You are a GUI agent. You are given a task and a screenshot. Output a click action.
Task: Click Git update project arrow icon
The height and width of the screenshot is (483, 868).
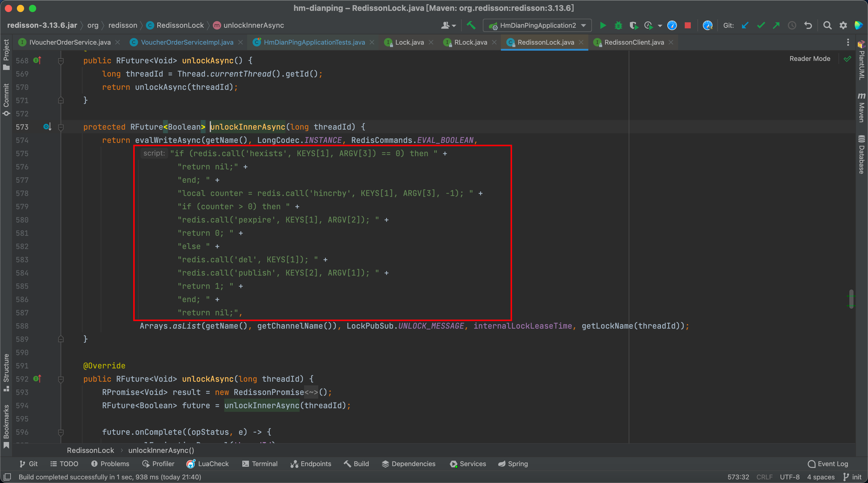pos(745,25)
